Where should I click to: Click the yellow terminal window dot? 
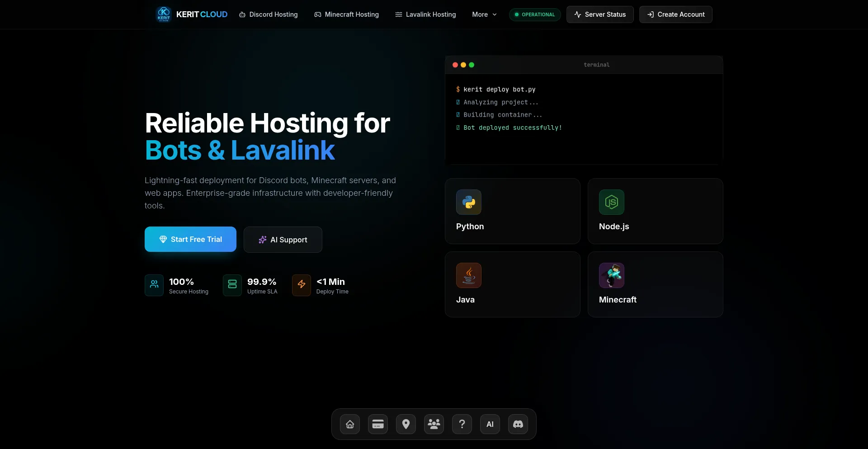click(x=463, y=65)
